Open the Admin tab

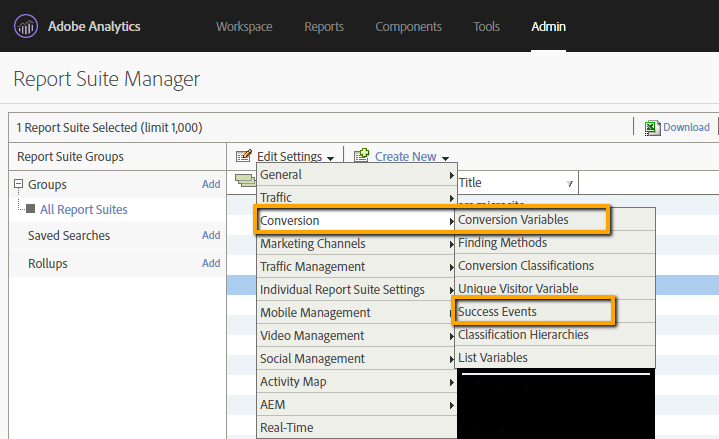pos(548,27)
